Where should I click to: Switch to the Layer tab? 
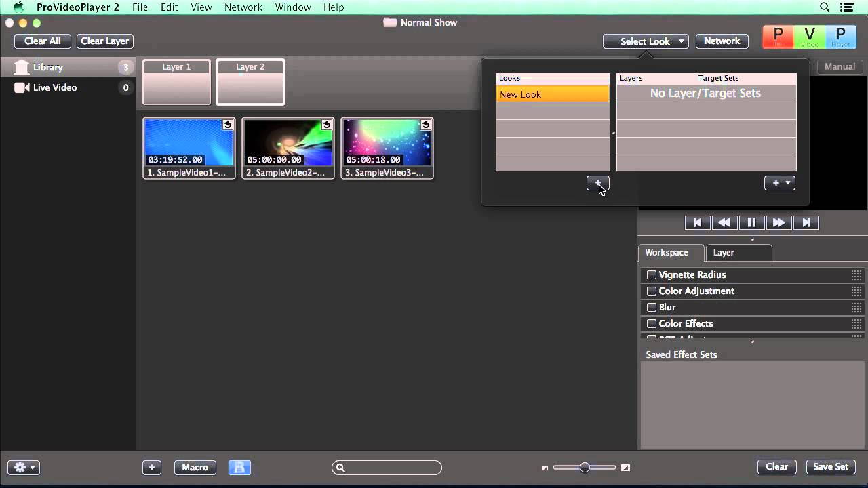738,252
